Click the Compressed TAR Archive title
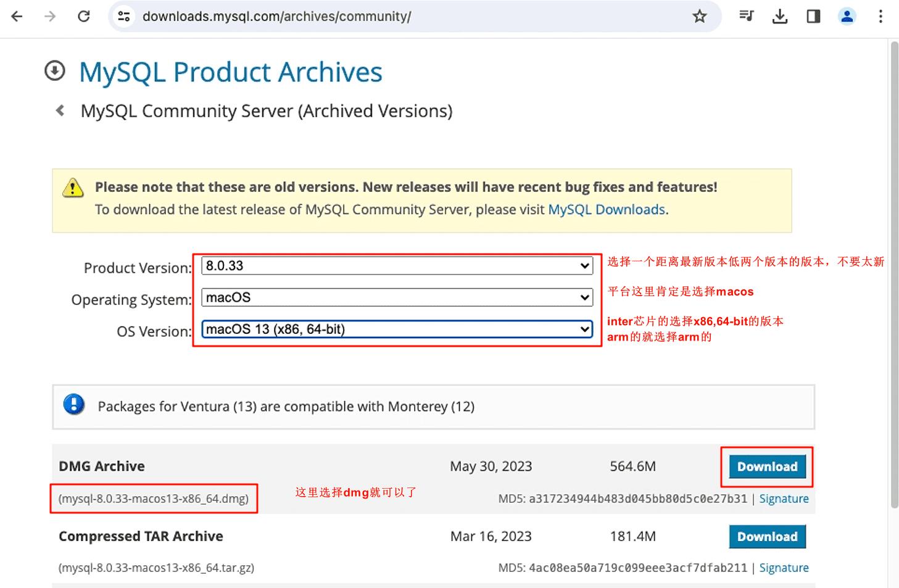This screenshot has height=588, width=899. pyautogui.click(x=141, y=536)
